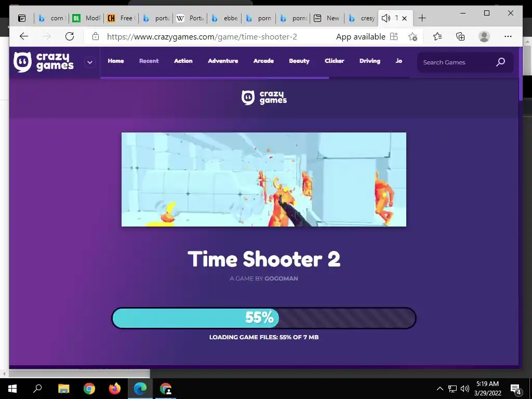
Task: Click the Chrome profile taskbar icon
Action: point(166,389)
